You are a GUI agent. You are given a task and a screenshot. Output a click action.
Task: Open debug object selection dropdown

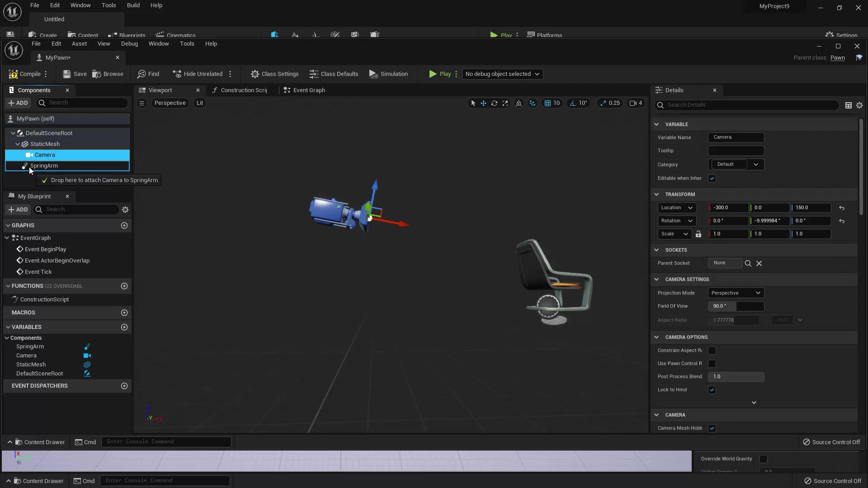(x=502, y=74)
